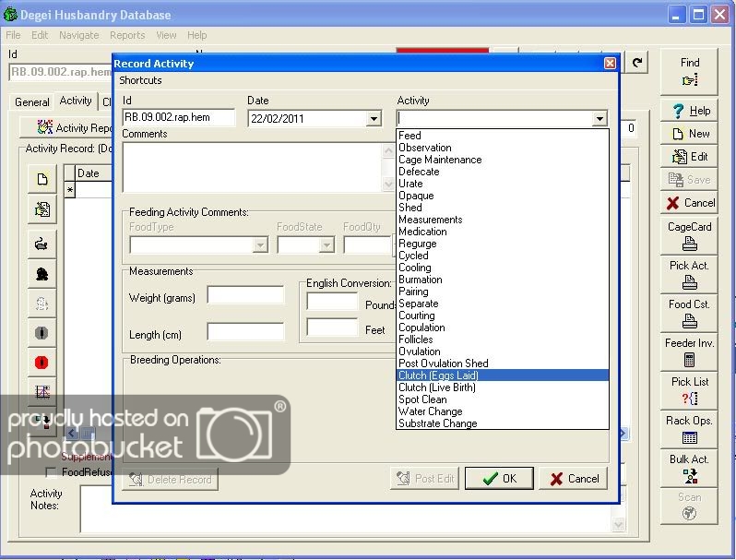Open the Pick List button
This screenshot has width=736, height=560.
tap(689, 390)
